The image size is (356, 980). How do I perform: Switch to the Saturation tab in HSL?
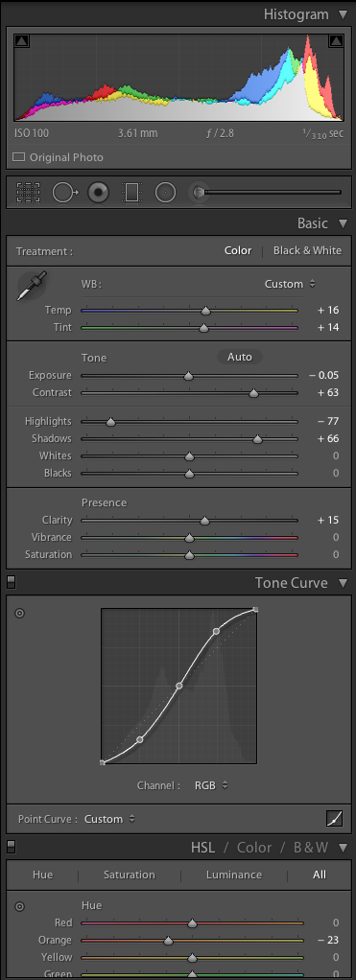130,875
